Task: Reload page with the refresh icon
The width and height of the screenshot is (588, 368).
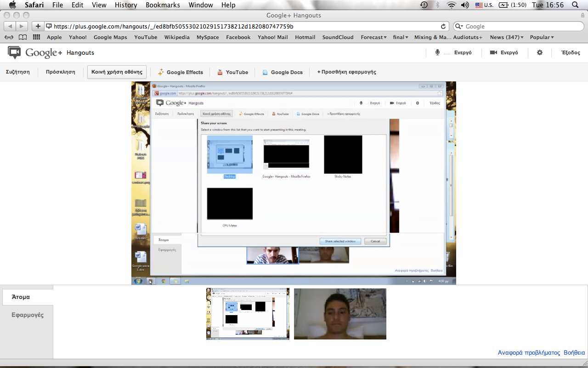Action: point(443,26)
